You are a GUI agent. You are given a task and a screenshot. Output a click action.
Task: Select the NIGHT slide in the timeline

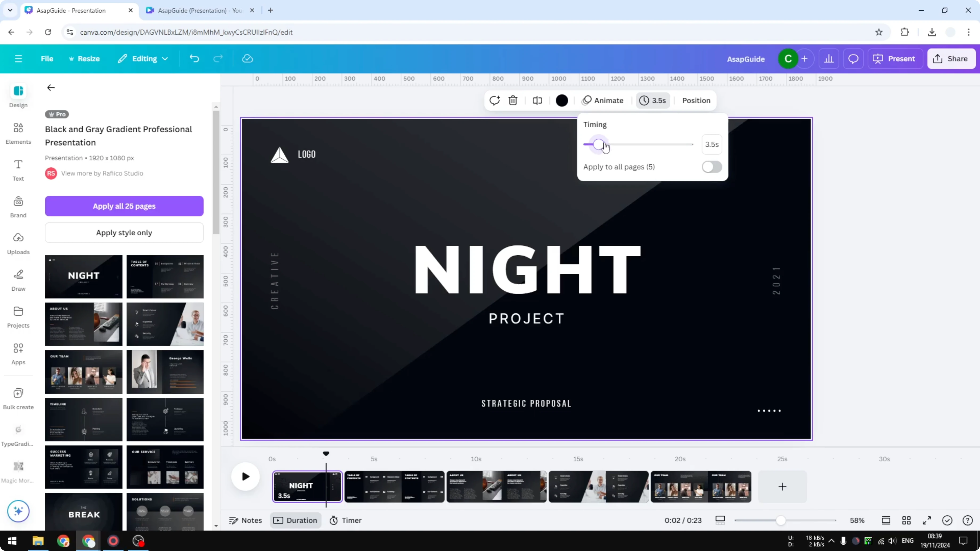click(x=307, y=487)
